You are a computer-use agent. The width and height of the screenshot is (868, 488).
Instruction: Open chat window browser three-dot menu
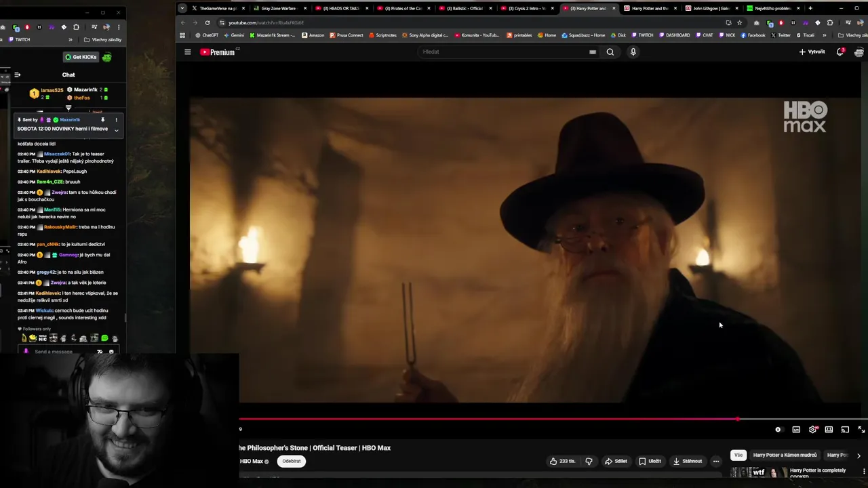click(x=119, y=27)
